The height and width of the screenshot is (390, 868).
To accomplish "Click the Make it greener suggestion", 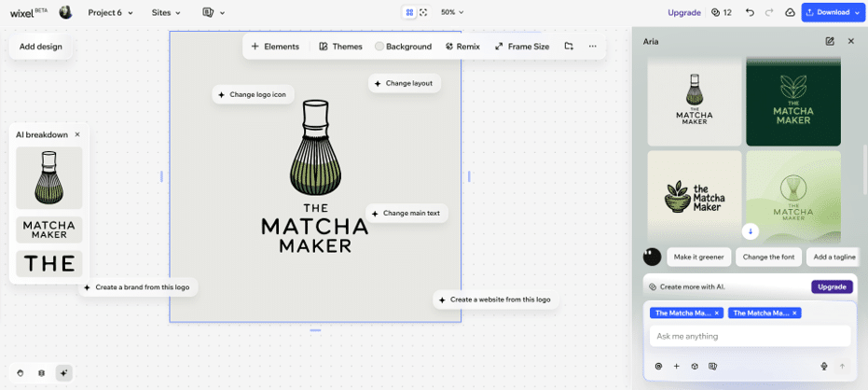I will pyautogui.click(x=699, y=258).
